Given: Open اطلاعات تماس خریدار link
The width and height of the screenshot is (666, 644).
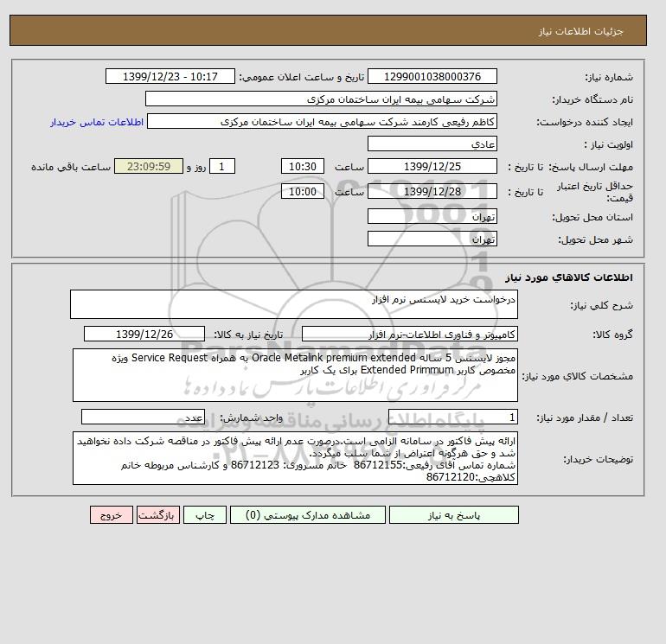Looking at the screenshot, I should 97,122.
